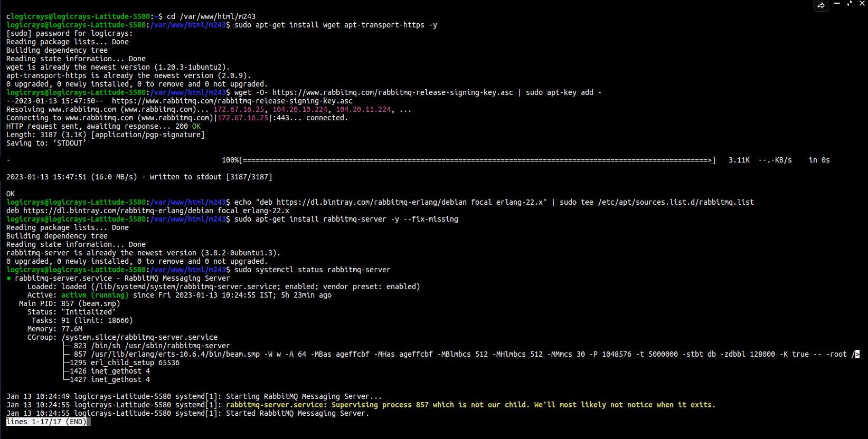The image size is (868, 439).
Task: Click 'Tasks: 91 (limit: 18660)' line
Action: (x=82, y=320)
